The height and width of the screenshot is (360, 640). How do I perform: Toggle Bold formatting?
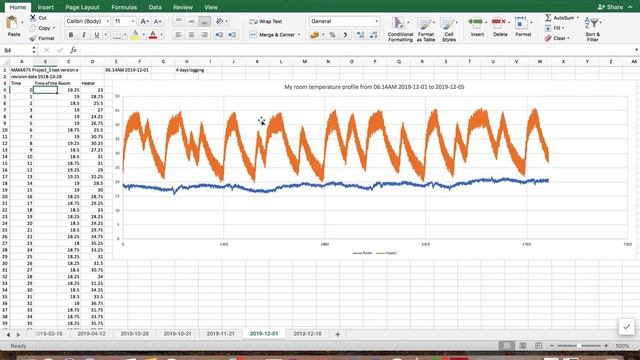[x=71, y=35]
